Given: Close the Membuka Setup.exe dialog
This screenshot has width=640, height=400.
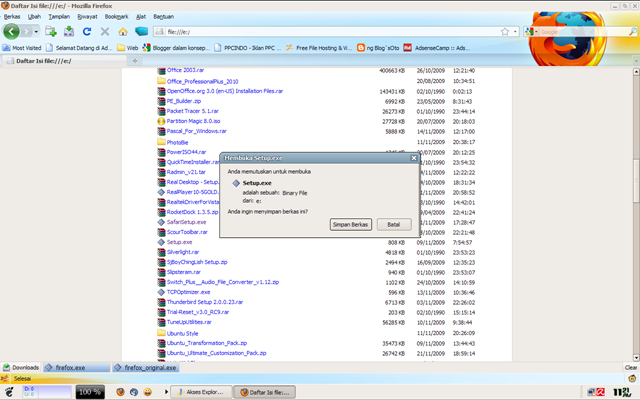Looking at the screenshot, I should pos(414,158).
